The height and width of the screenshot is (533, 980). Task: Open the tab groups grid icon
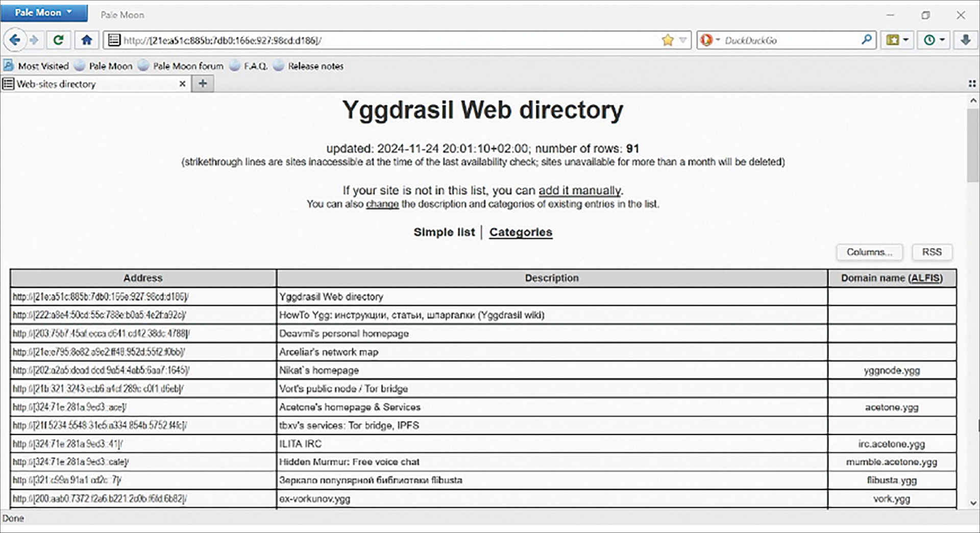click(972, 84)
